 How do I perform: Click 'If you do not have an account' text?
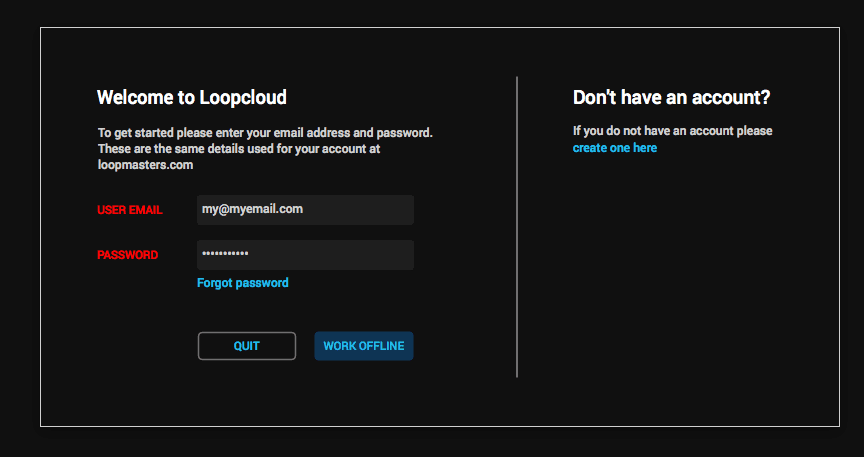(x=672, y=131)
